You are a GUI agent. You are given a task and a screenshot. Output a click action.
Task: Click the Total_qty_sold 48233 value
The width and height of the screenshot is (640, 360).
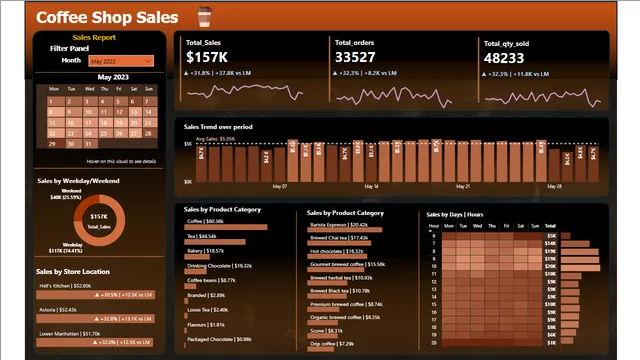[504, 58]
